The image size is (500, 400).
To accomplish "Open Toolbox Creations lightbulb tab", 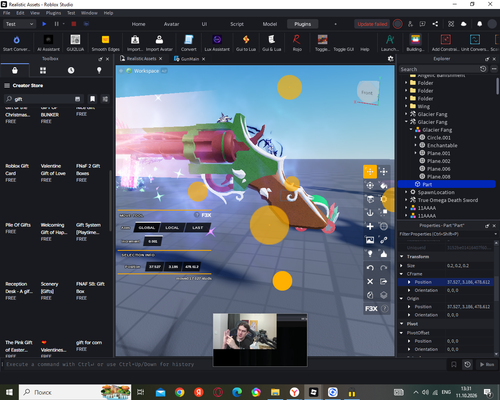I will [99, 70].
